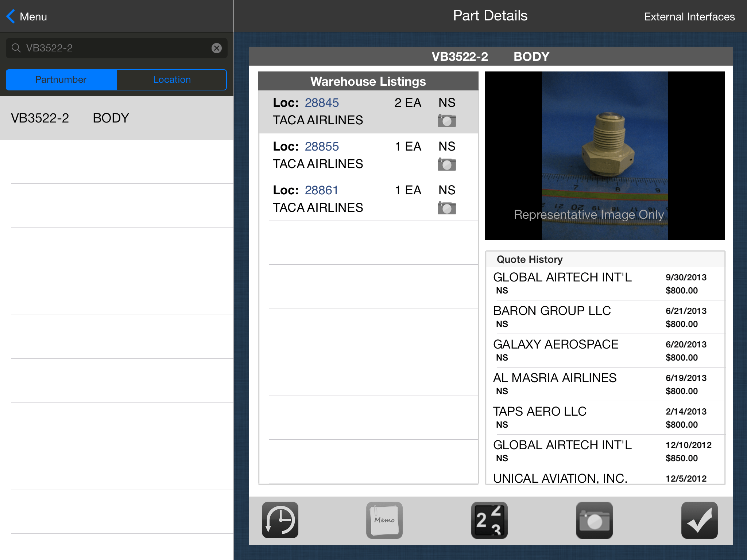Click the Part Details title

coord(490,16)
